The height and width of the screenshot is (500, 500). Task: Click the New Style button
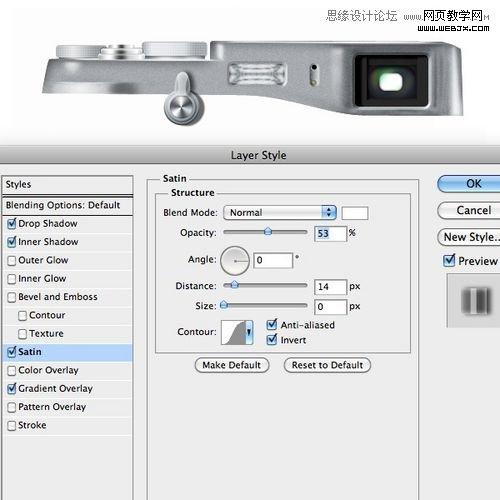pyautogui.click(x=469, y=237)
